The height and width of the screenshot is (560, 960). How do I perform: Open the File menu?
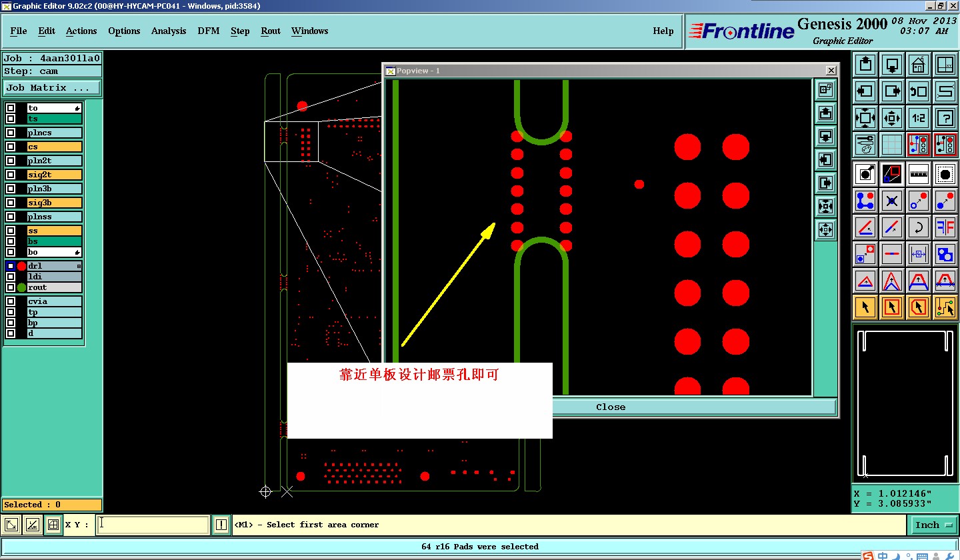[19, 31]
